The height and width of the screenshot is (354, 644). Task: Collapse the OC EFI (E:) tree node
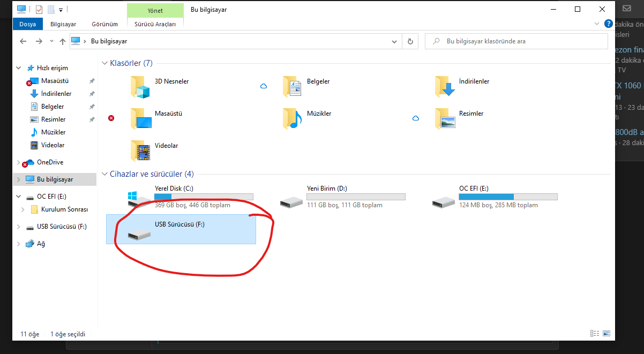(19, 197)
